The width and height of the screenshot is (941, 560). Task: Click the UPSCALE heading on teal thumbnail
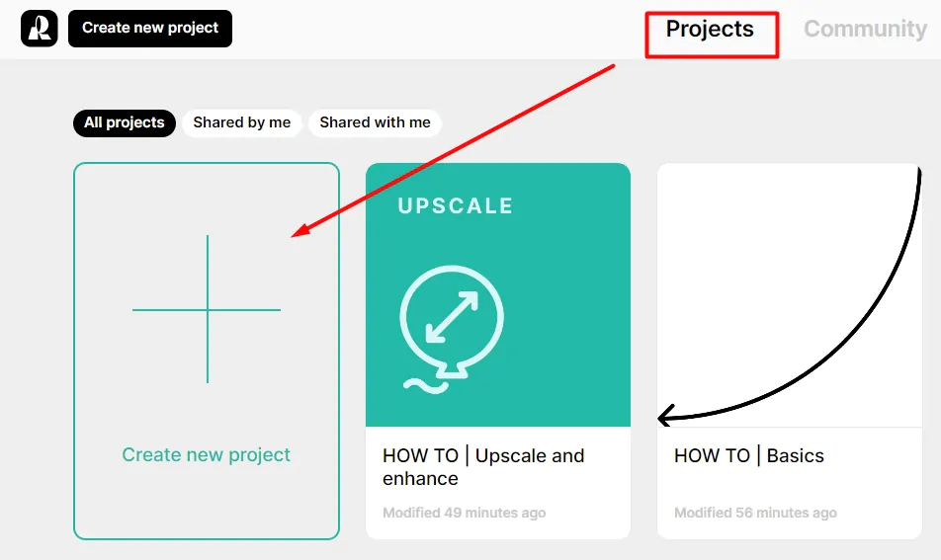coord(456,205)
